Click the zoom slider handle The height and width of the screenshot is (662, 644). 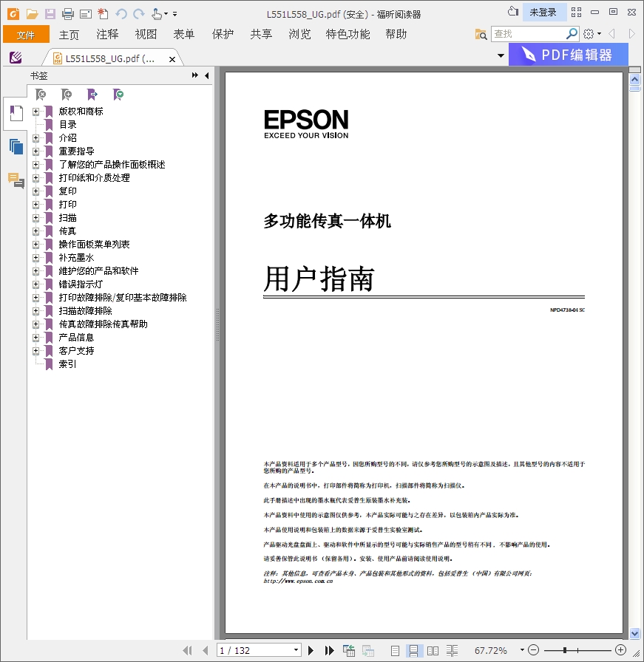(x=565, y=650)
